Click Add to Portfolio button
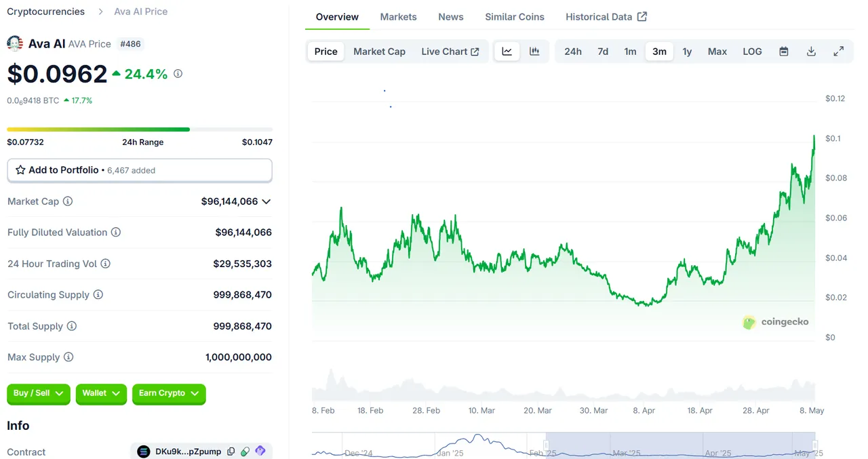Viewport: 868px width, 459px height. tap(140, 170)
